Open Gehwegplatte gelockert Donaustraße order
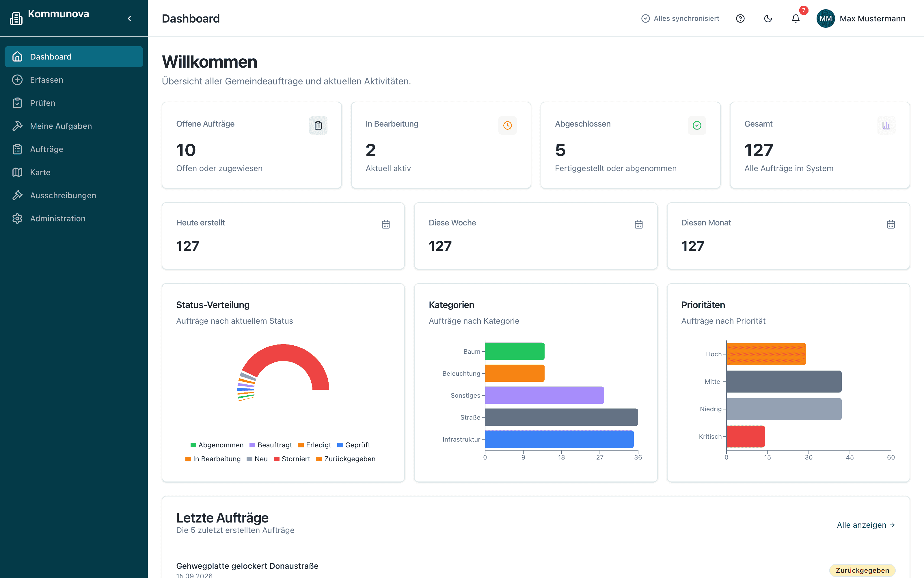This screenshot has height=578, width=924. (x=247, y=566)
